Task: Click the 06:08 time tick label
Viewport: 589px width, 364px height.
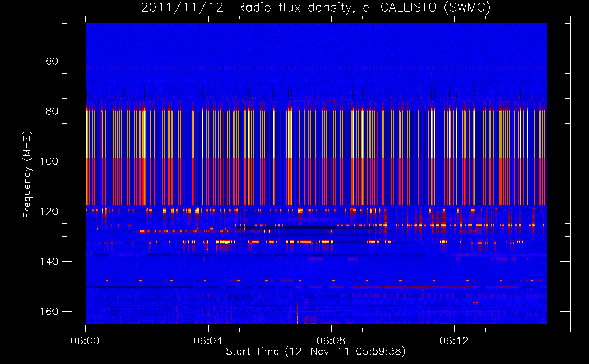Action: pos(331,341)
